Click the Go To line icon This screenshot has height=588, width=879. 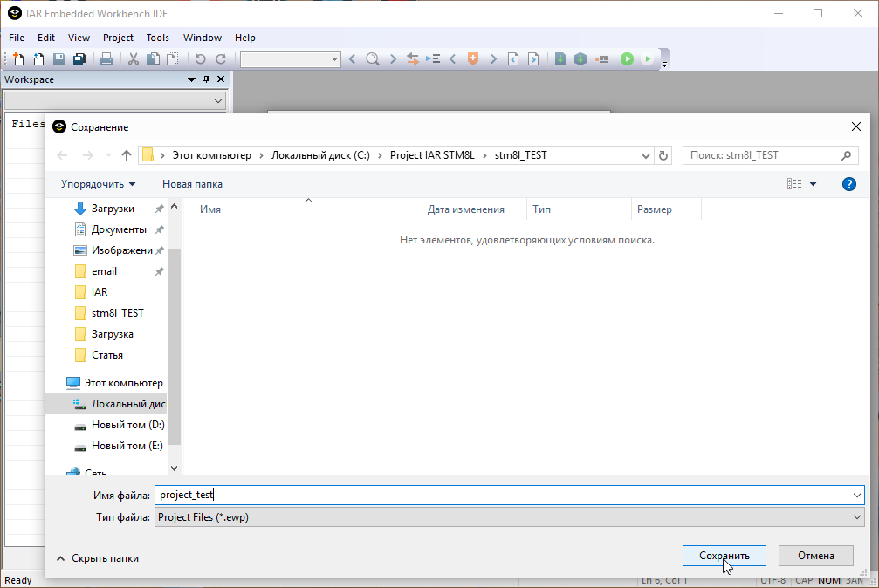433,58
